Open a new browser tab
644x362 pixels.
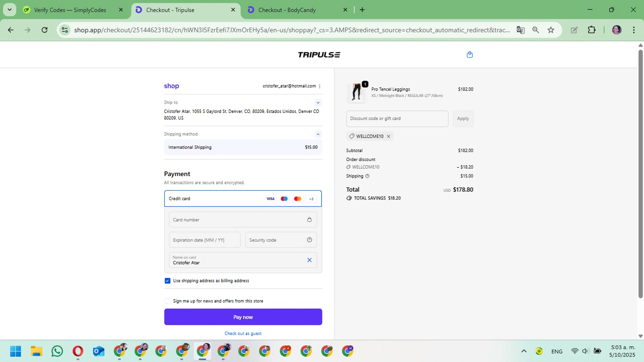[x=362, y=10]
